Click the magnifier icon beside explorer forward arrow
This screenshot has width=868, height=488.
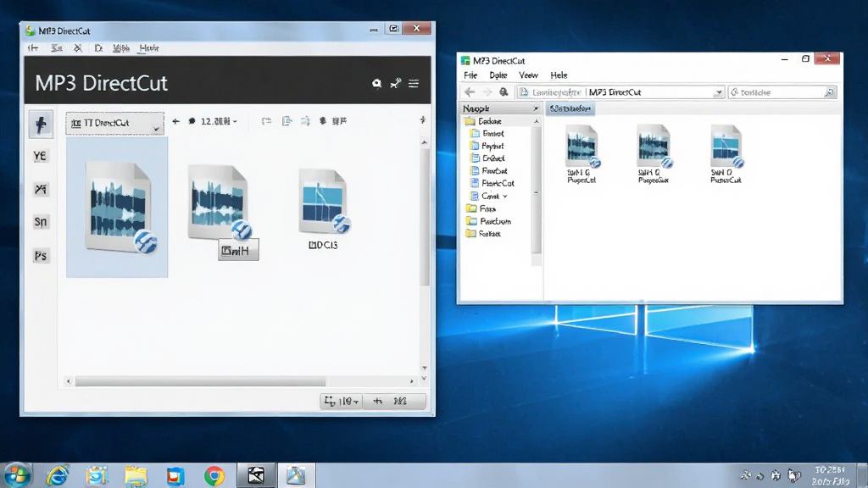[x=504, y=91]
